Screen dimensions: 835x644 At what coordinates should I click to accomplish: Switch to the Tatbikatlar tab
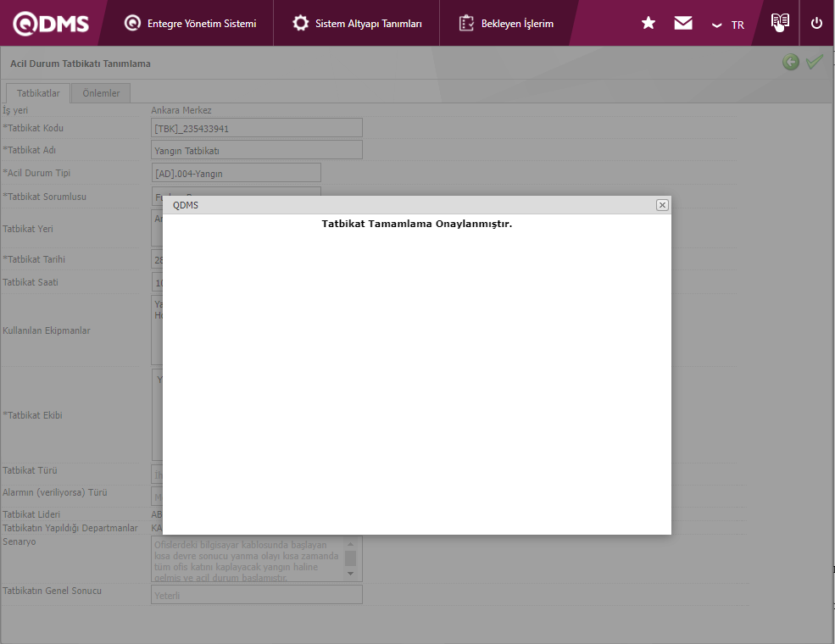click(38, 93)
